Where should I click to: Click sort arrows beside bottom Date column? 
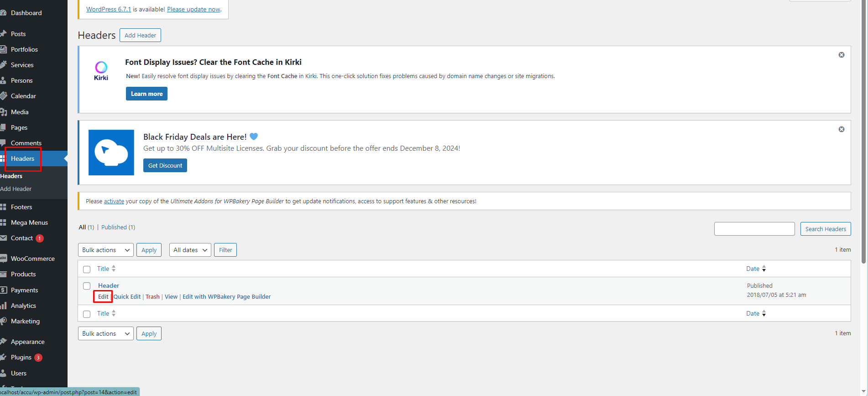pyautogui.click(x=764, y=313)
